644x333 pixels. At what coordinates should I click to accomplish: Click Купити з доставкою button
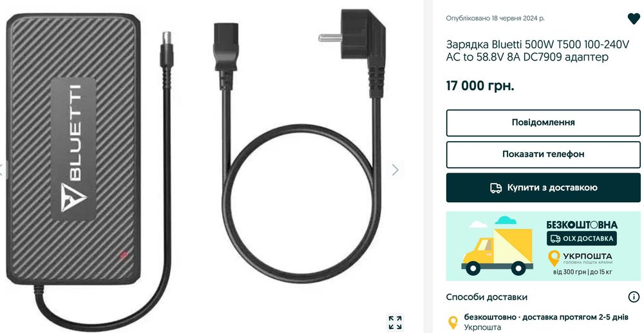click(543, 187)
